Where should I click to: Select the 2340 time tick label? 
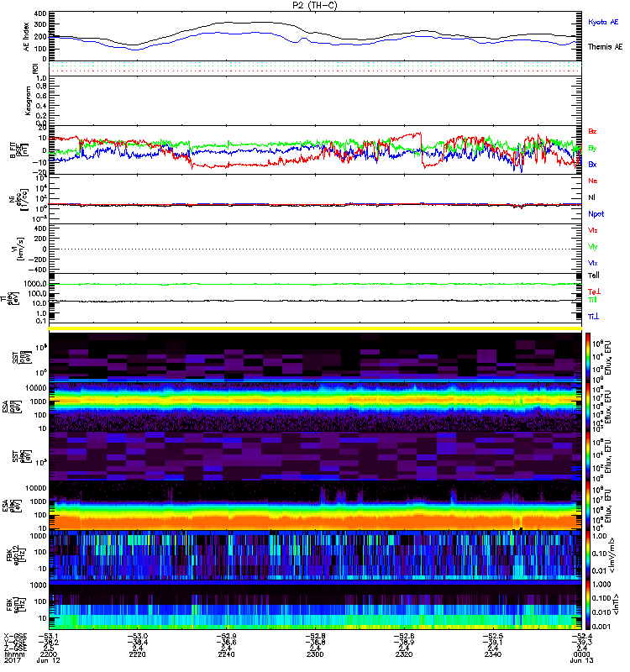(493, 654)
